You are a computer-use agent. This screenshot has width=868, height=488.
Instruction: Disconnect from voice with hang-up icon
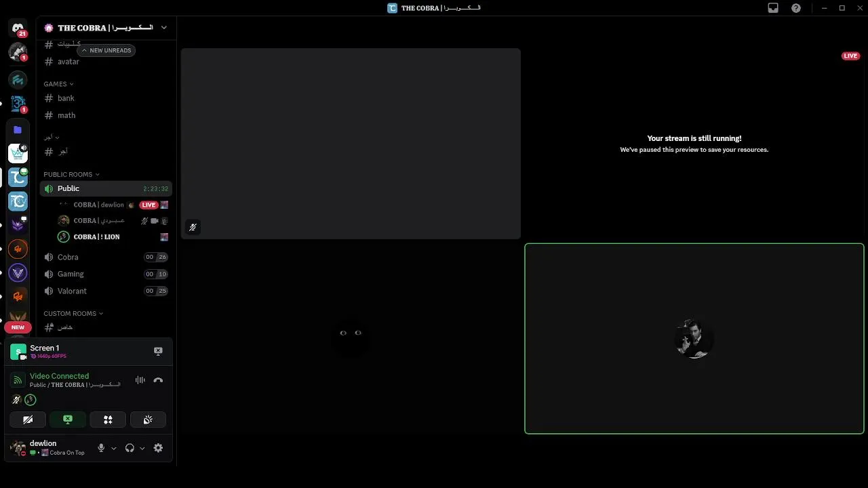coord(158,380)
